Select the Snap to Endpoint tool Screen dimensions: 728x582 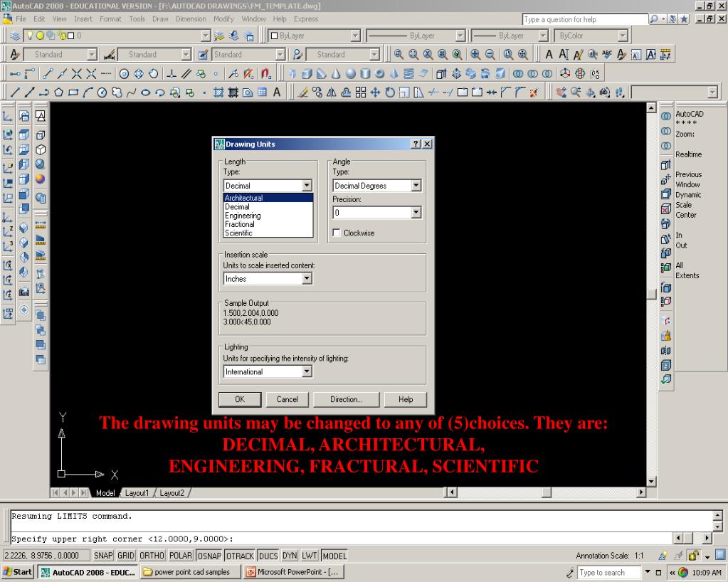click(48, 73)
